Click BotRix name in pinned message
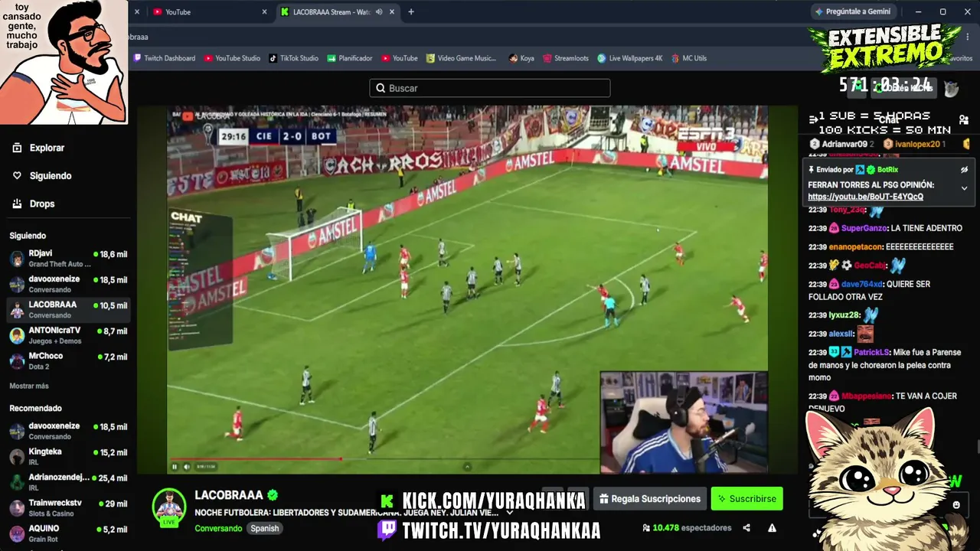This screenshot has width=980, height=551. (x=888, y=170)
